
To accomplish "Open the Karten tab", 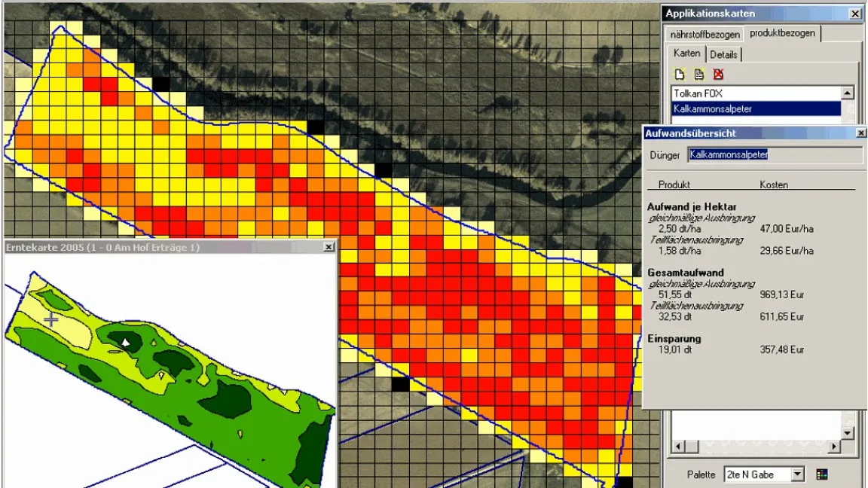I will [x=685, y=53].
